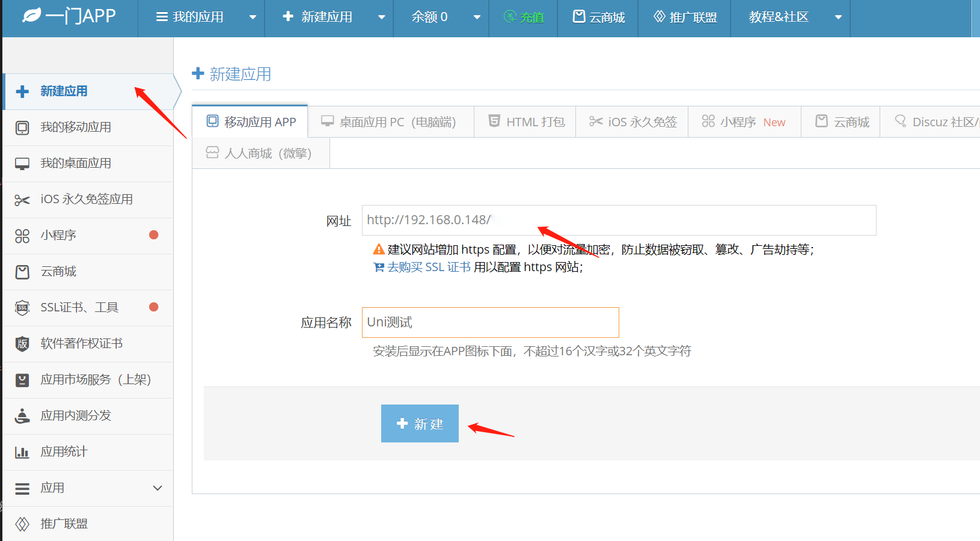Open 推广联盟 in the left sidebar

point(88,524)
